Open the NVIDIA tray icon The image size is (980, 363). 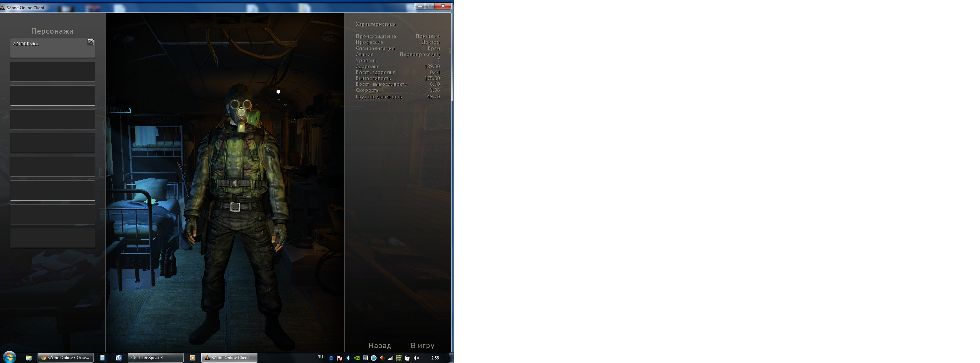pos(356,358)
